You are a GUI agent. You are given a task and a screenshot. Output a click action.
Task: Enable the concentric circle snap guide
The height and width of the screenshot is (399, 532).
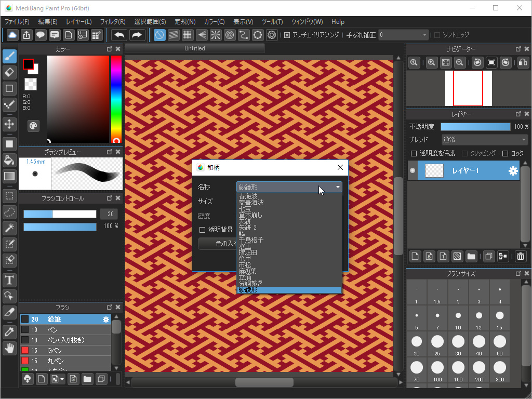point(230,35)
